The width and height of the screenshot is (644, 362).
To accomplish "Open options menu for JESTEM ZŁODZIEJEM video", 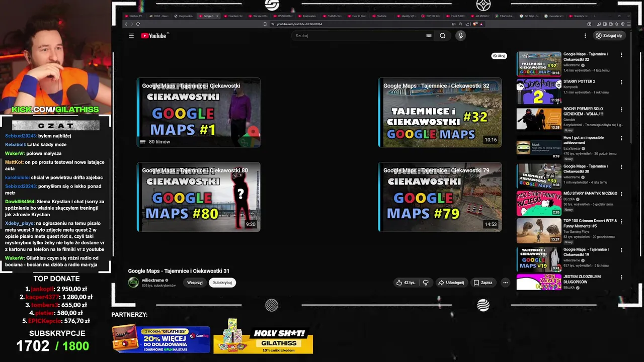I will [x=621, y=277].
